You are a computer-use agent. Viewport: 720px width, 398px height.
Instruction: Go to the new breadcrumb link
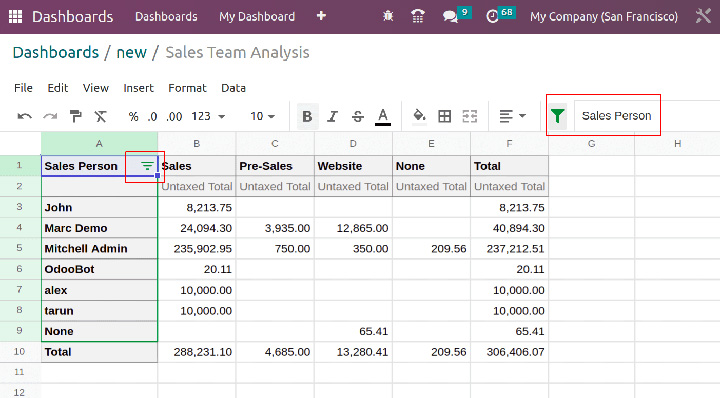(x=131, y=52)
